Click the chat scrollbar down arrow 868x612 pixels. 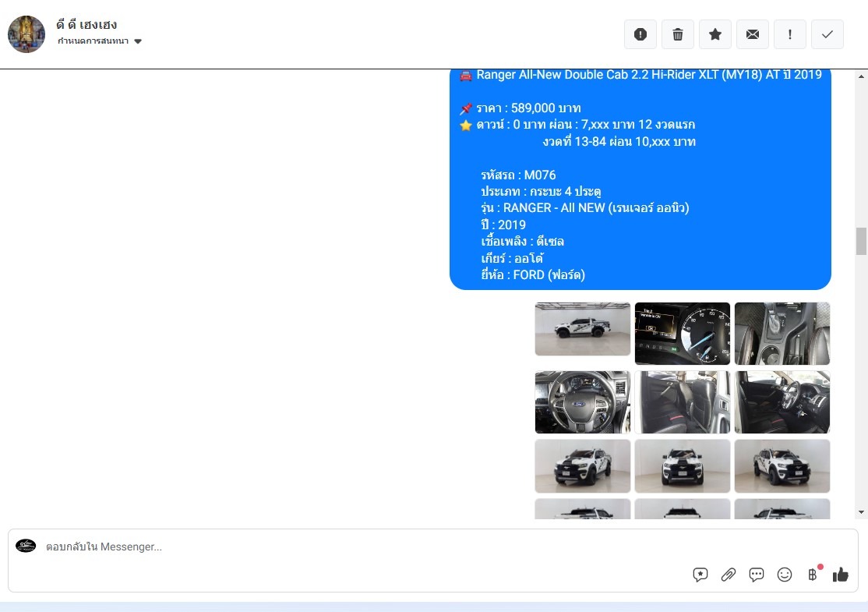[861, 512]
